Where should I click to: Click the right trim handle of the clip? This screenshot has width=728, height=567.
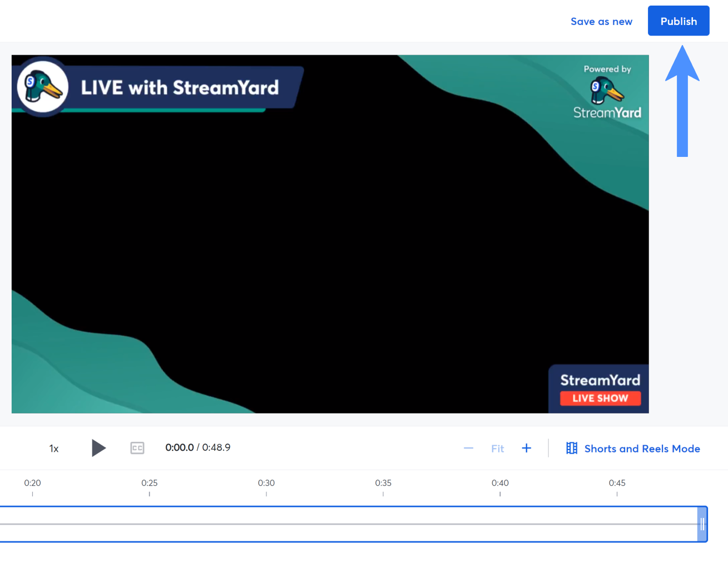(x=702, y=524)
